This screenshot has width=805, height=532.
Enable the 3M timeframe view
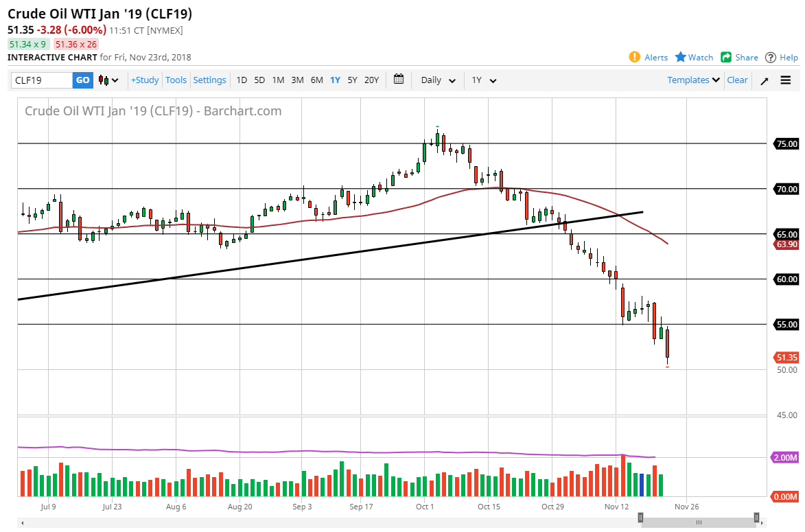(x=297, y=80)
